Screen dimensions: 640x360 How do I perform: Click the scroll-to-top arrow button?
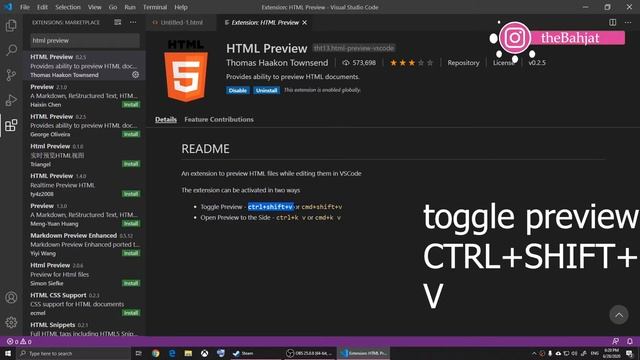(x=619, y=315)
